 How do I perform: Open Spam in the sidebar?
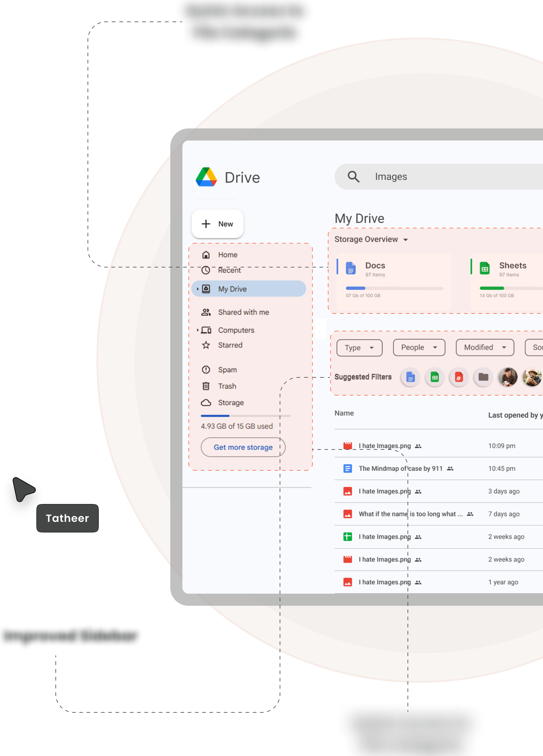click(x=228, y=370)
